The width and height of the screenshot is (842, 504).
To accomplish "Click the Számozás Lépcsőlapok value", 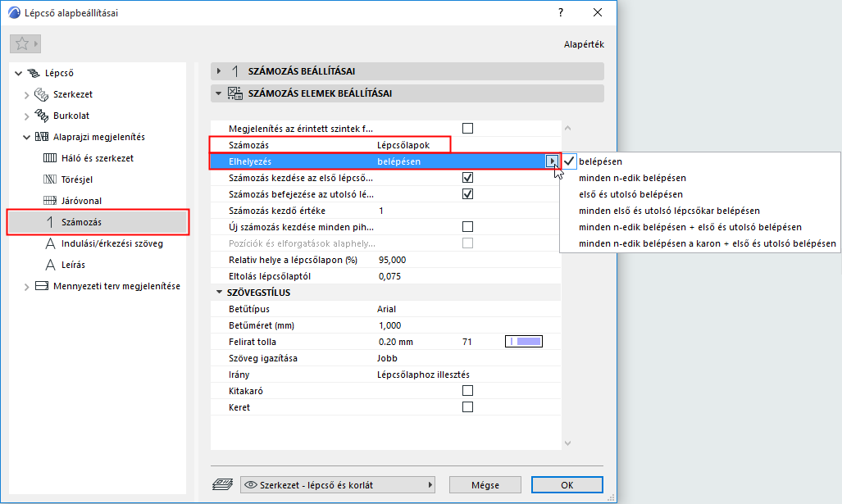I will 403,145.
